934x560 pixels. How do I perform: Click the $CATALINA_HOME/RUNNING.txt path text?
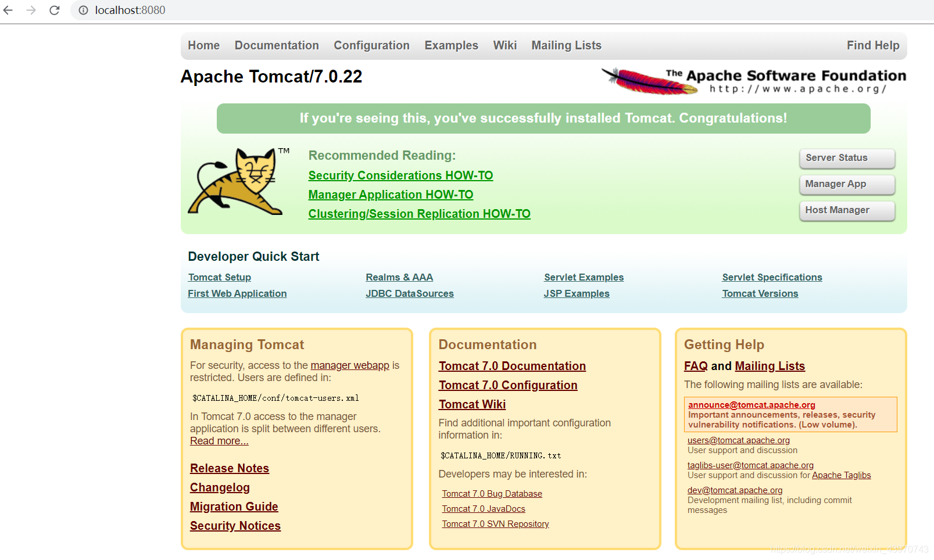500,455
